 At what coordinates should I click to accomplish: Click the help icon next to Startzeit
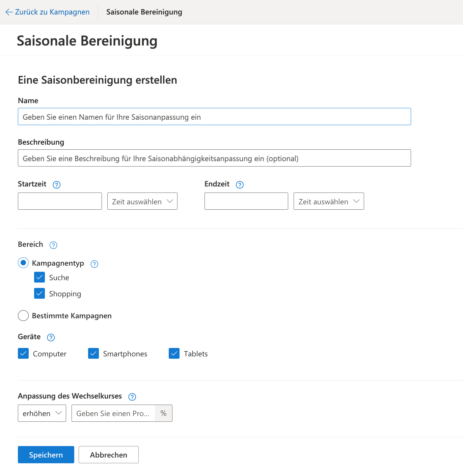pyautogui.click(x=57, y=185)
